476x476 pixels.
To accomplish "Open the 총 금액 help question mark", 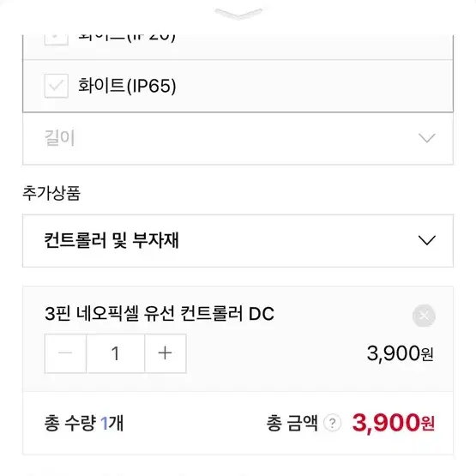I will coord(333,423).
